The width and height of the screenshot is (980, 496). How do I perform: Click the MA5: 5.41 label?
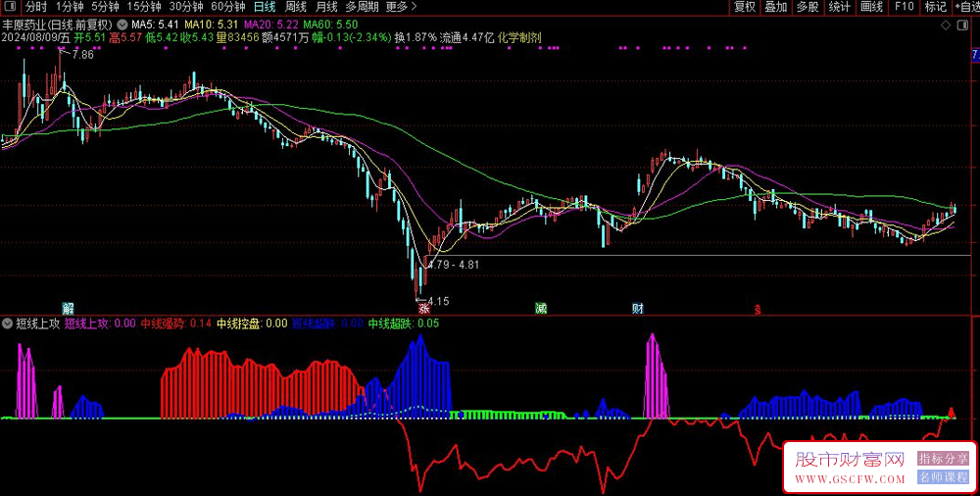[x=156, y=25]
